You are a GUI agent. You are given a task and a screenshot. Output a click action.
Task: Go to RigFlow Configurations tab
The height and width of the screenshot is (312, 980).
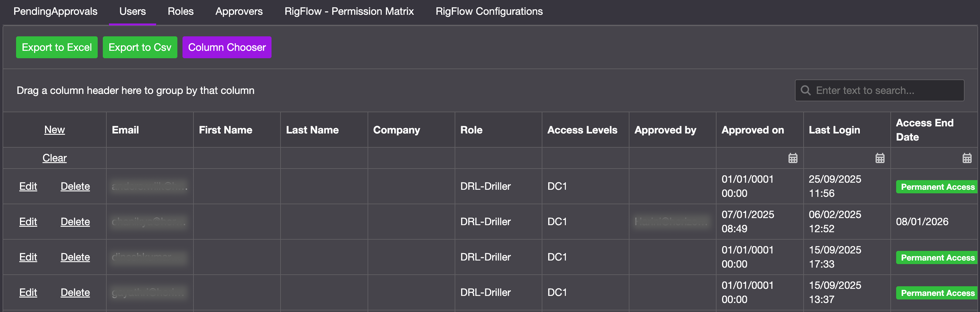coord(489,11)
